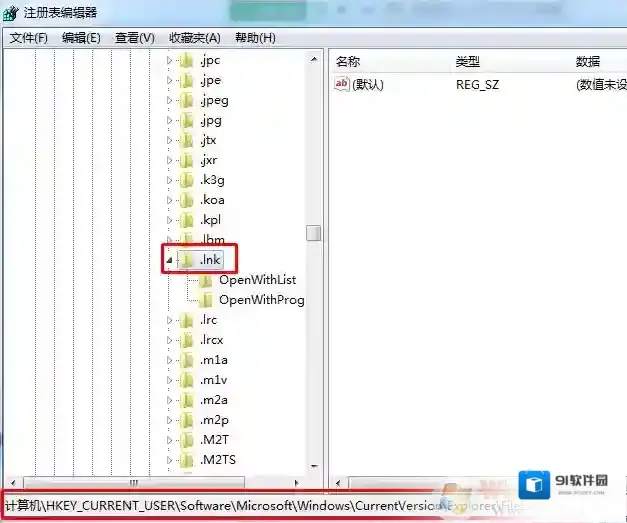Select the .m2p key label
Image resolution: width=627 pixels, height=523 pixels.
[x=214, y=420]
